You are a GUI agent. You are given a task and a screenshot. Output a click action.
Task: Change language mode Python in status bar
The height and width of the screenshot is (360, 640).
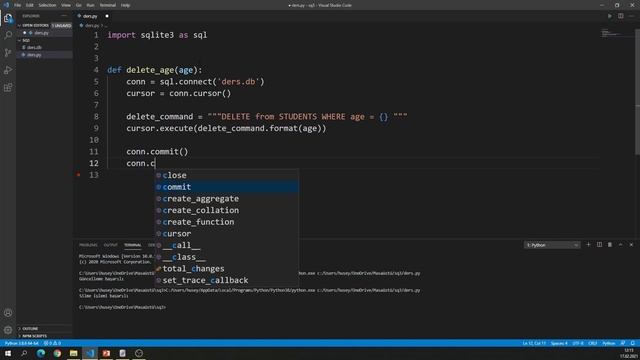[609, 343]
